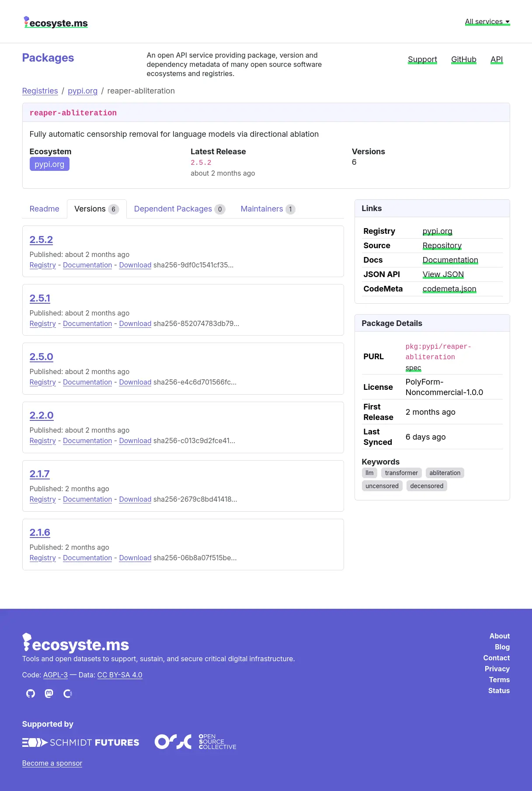Click the decensored keyword tag
Image resolution: width=532 pixels, height=791 pixels.
coord(427,486)
